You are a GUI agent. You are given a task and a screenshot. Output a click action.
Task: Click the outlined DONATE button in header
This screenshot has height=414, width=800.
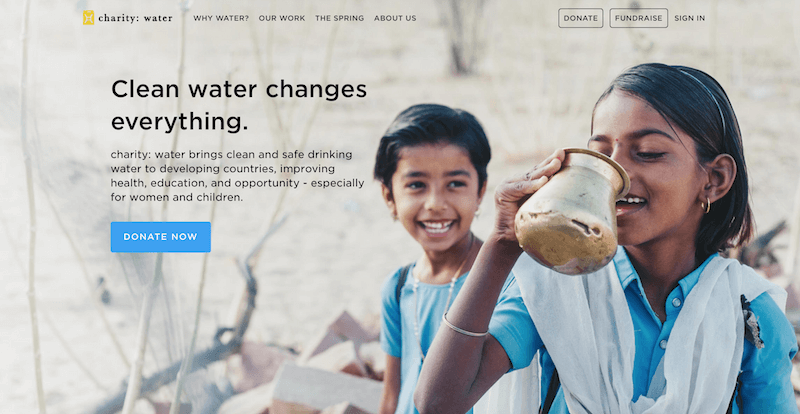[x=581, y=18]
